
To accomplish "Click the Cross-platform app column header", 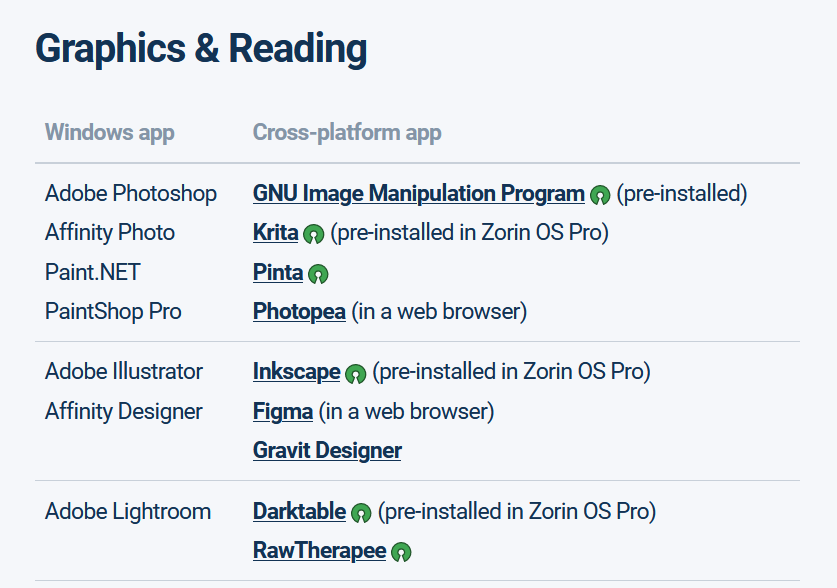I will [x=347, y=132].
